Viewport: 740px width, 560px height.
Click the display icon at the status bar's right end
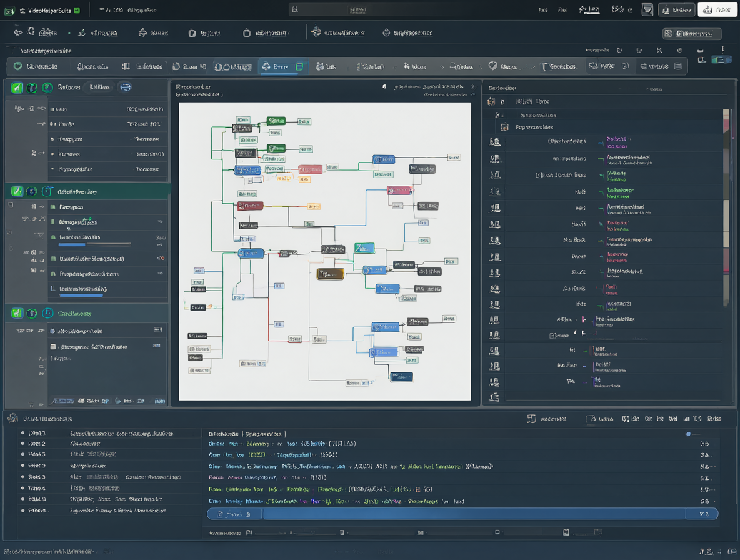tap(732, 551)
